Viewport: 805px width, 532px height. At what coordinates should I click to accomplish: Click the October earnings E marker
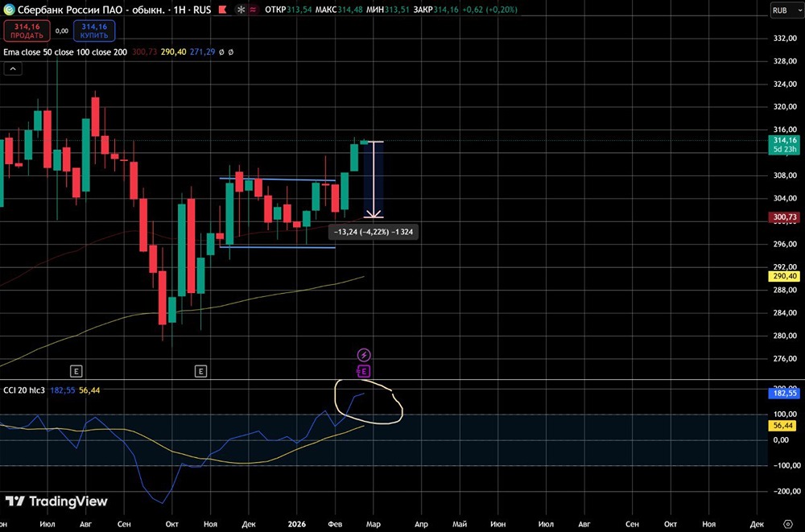[x=200, y=371]
